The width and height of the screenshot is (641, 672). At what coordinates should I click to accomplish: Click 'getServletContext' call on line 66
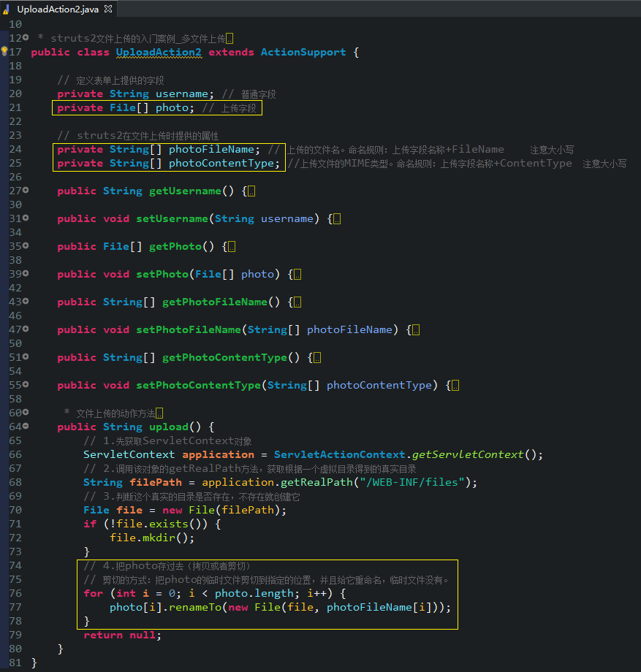coord(468,455)
